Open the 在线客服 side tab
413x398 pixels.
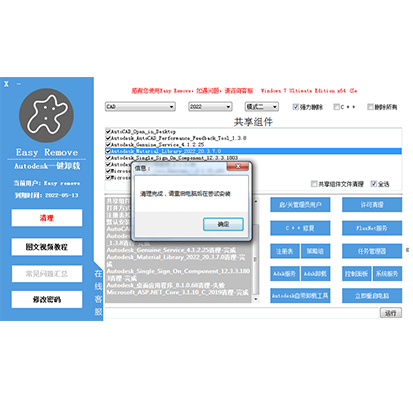coord(98,292)
